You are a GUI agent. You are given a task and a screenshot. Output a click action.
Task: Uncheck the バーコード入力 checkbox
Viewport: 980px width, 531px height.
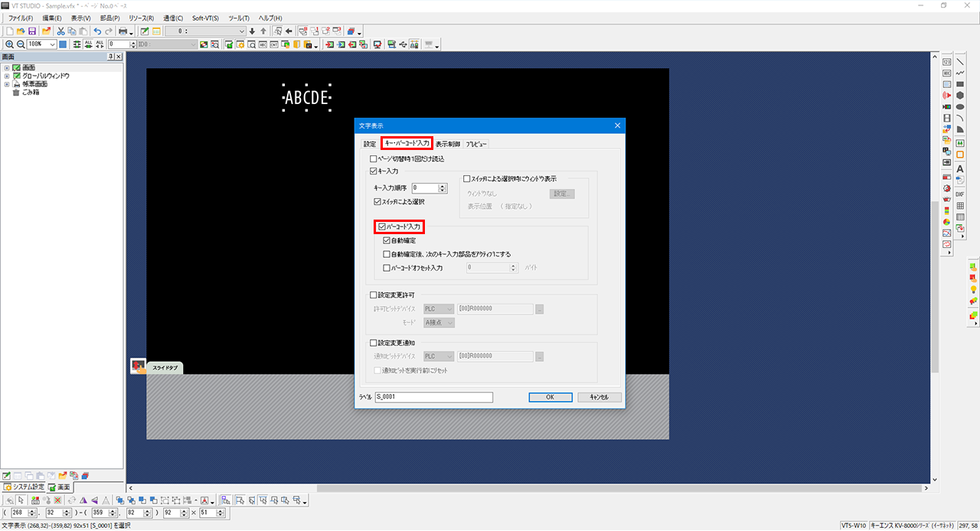pyautogui.click(x=383, y=226)
